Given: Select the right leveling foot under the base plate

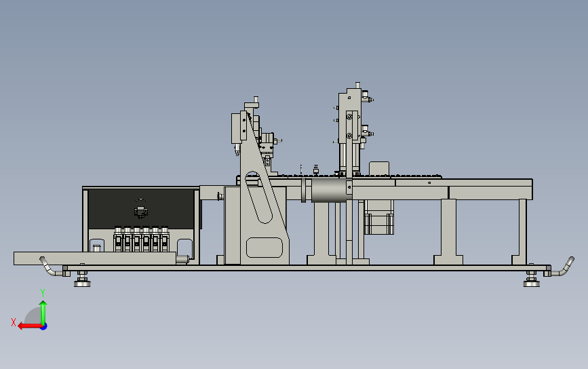Looking at the screenshot, I should (532, 279).
